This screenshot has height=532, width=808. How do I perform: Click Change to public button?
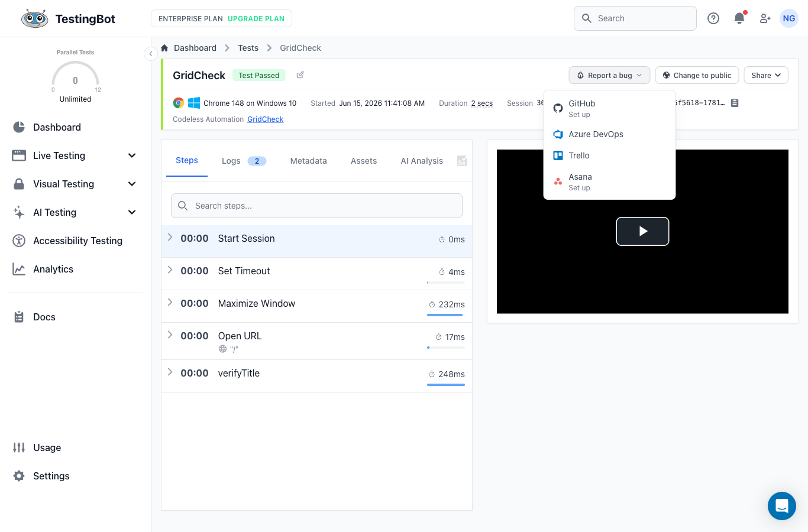point(697,75)
